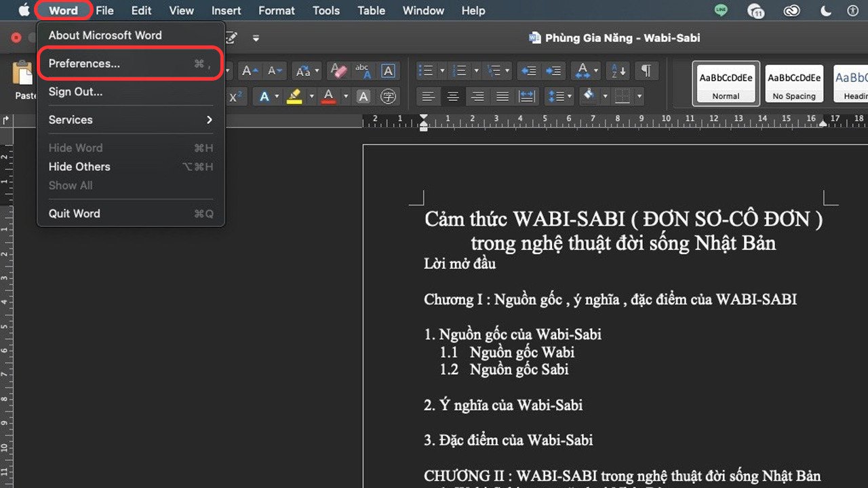Click the Clear All Formatting eraser icon

point(338,70)
